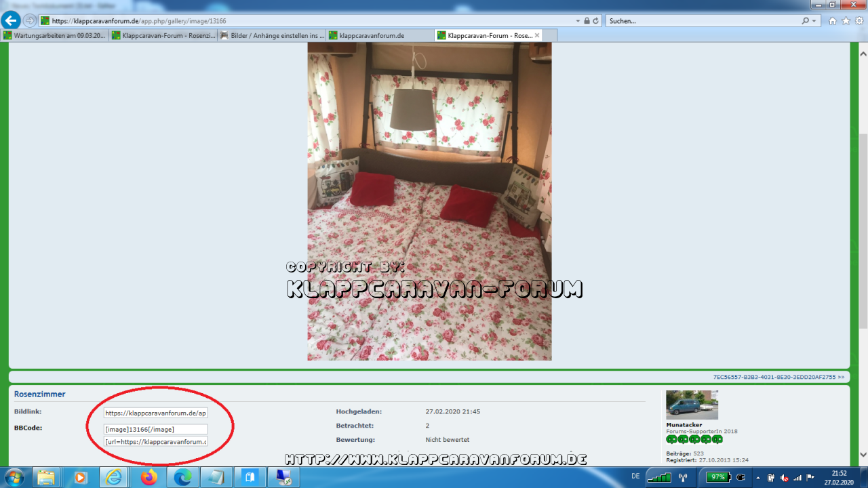Open Microsoft Edge from the taskbar

[x=182, y=477]
